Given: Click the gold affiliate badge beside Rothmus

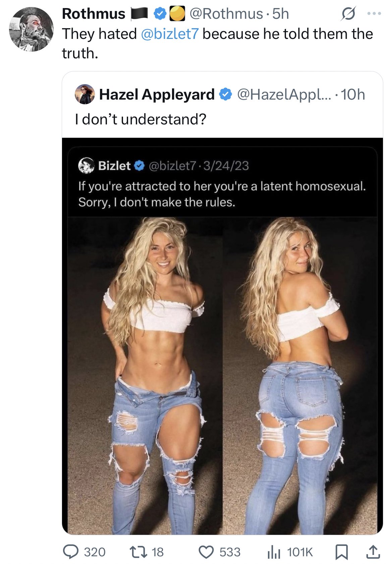Looking at the screenshot, I should 177,14.
